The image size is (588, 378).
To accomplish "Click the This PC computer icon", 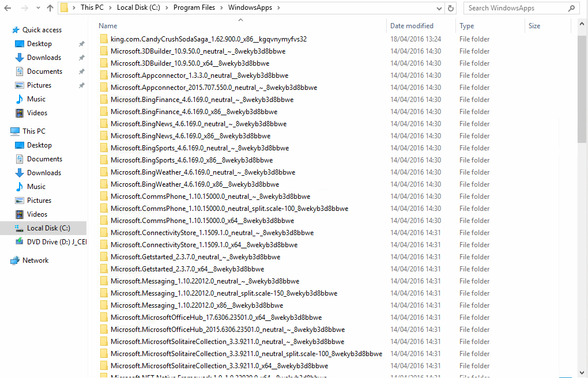I will [15, 131].
